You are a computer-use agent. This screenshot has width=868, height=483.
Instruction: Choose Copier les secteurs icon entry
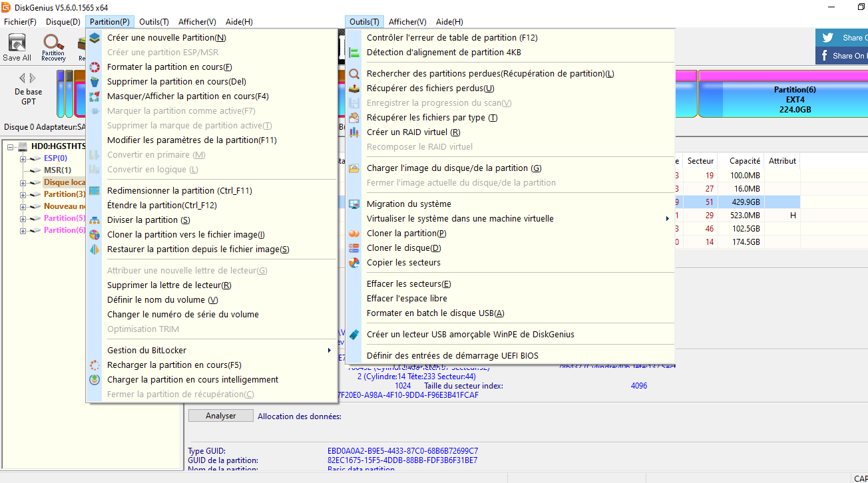point(354,263)
